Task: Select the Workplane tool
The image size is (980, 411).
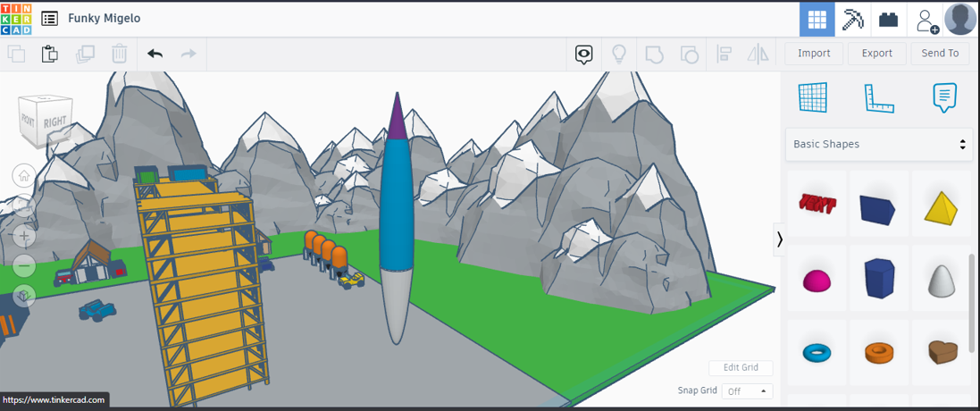Action: (813, 98)
